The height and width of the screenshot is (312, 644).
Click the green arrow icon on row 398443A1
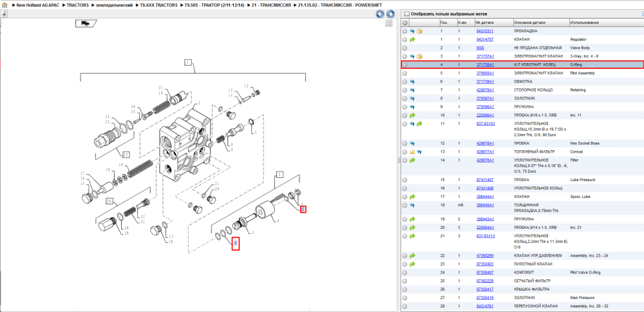tap(412, 219)
